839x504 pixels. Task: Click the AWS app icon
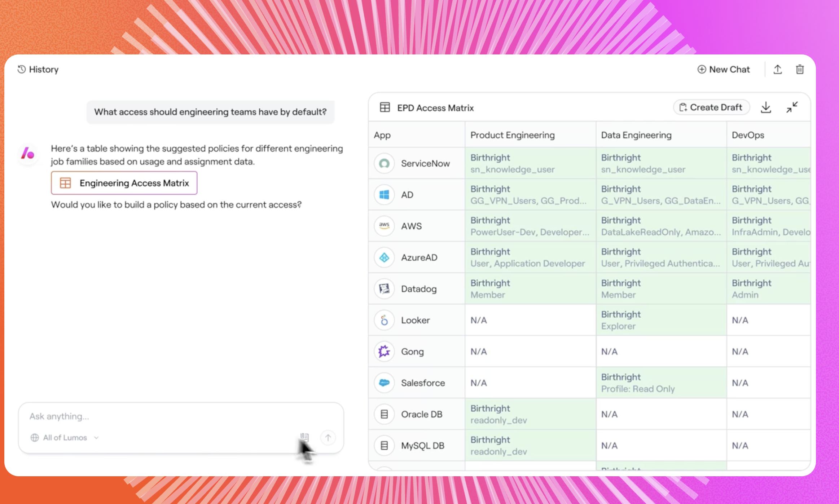pyautogui.click(x=384, y=226)
